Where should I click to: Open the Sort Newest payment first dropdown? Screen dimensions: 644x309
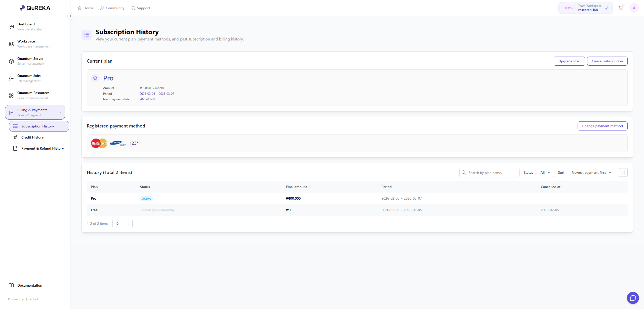pos(591,172)
